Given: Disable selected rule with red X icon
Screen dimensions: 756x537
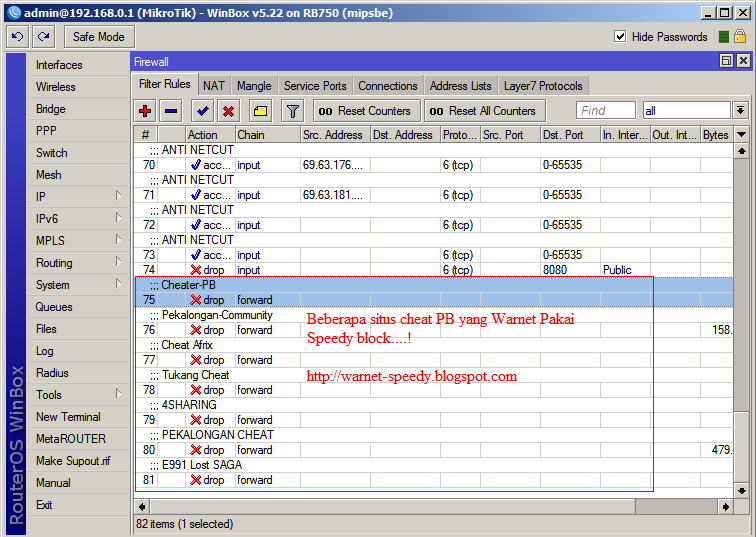Looking at the screenshot, I should pos(229,111).
